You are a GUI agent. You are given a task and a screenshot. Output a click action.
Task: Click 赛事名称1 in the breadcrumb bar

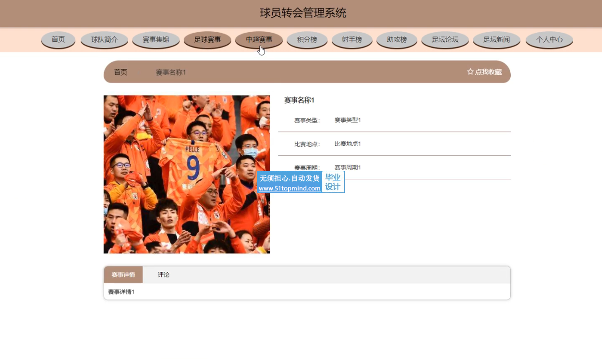tap(171, 72)
